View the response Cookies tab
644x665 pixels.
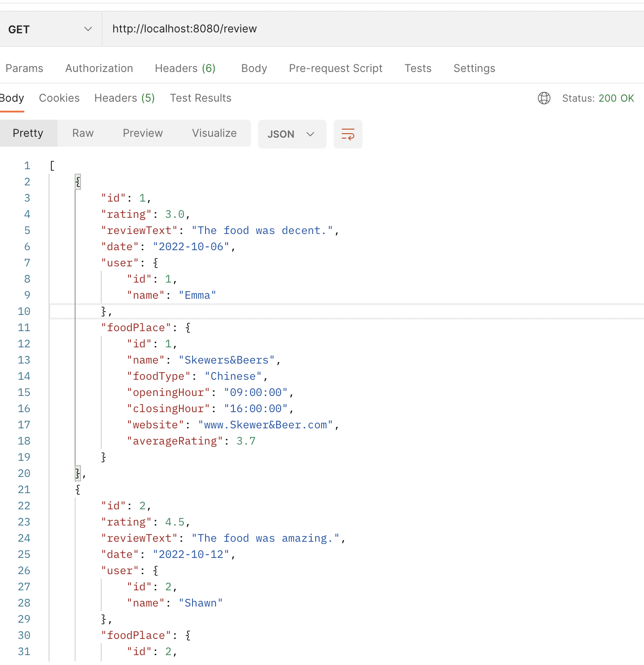(x=59, y=98)
